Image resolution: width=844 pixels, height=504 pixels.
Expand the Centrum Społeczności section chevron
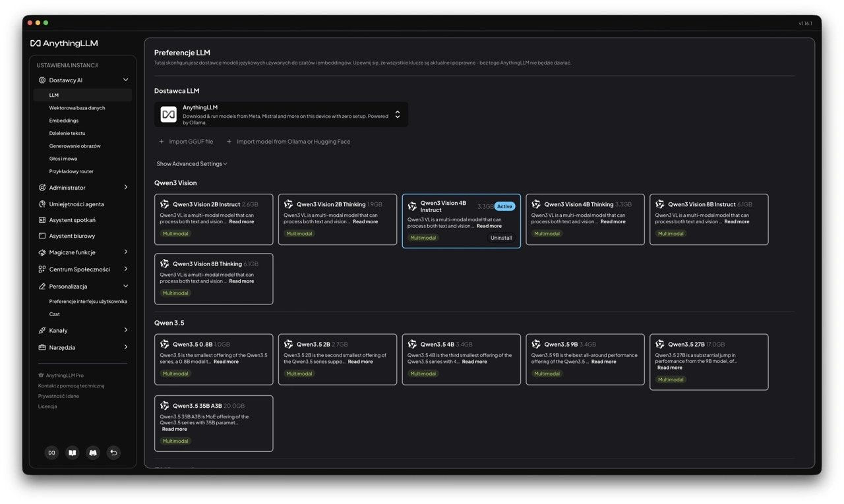125,269
